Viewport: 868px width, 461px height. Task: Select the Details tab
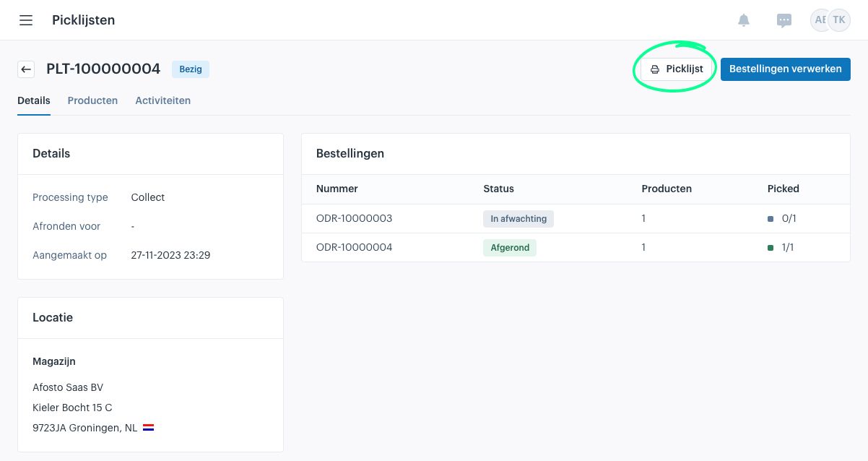(34, 100)
